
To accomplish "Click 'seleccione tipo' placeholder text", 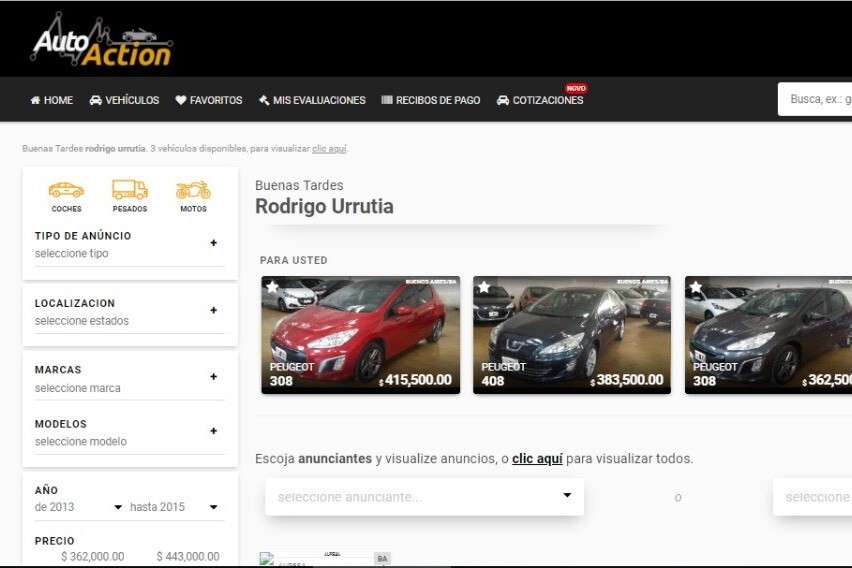I will [72, 253].
